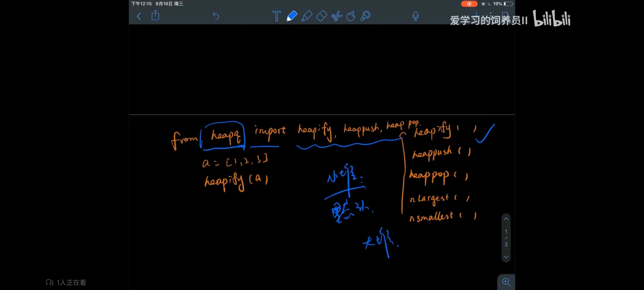Tap the magnifier zoom-in button

[506, 282]
